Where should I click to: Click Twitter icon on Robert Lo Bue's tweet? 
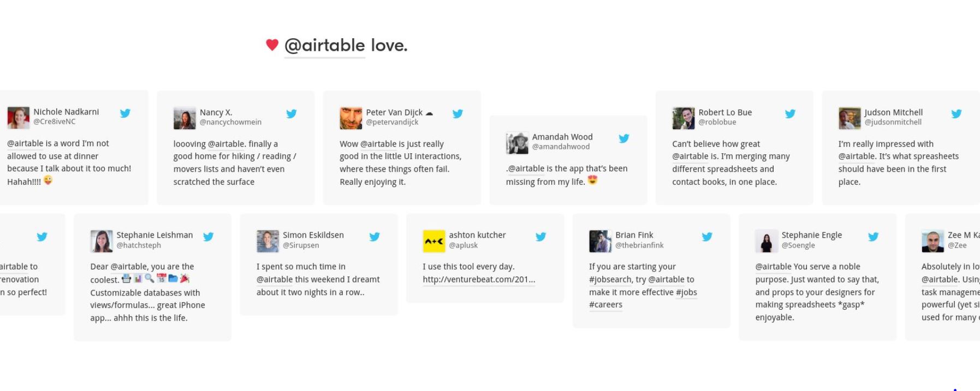tap(790, 114)
